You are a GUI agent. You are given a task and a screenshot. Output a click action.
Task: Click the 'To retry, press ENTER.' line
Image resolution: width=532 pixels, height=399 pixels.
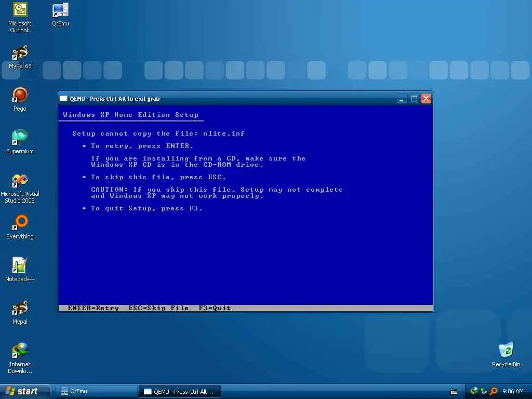pyautogui.click(x=142, y=146)
